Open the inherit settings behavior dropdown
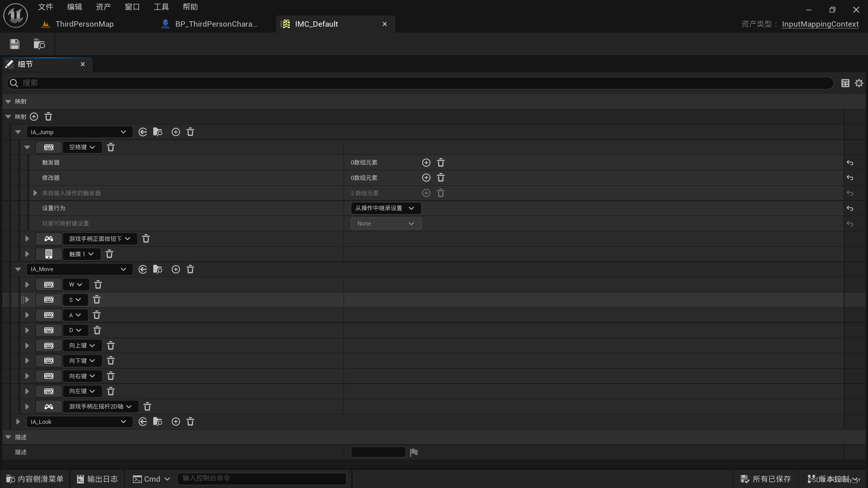 pyautogui.click(x=386, y=208)
